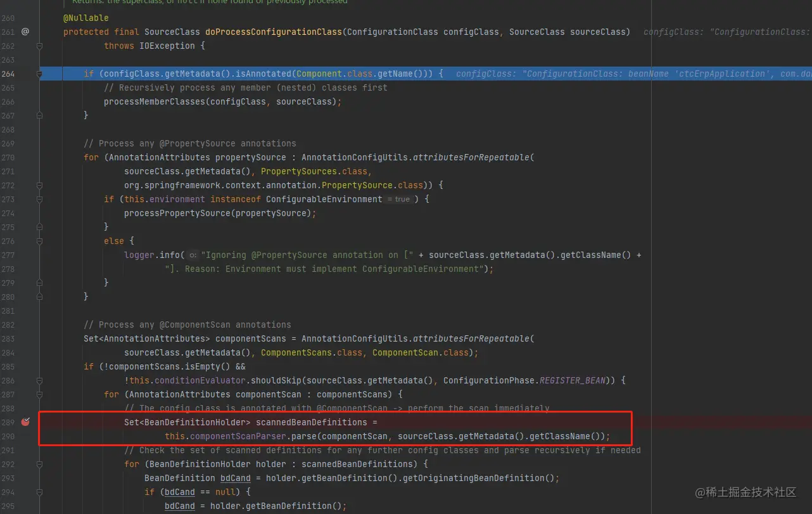Screen dimensions: 812x514
Task: Click logger.info on line 277
Action: pyautogui.click(x=152, y=255)
